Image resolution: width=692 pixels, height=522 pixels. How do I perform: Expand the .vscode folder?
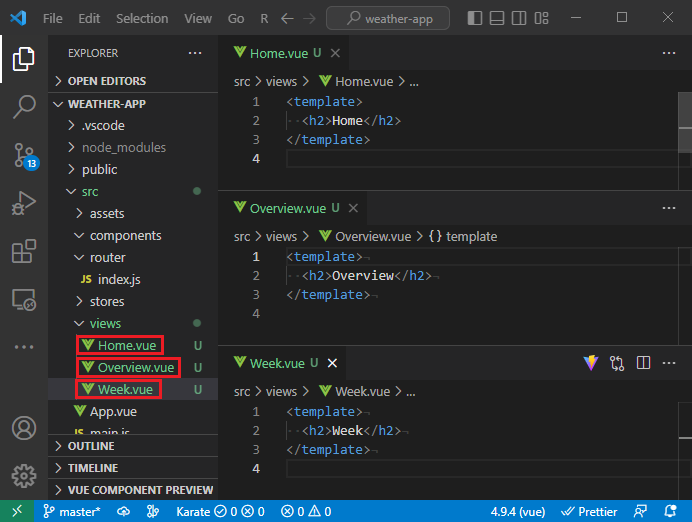click(133, 125)
